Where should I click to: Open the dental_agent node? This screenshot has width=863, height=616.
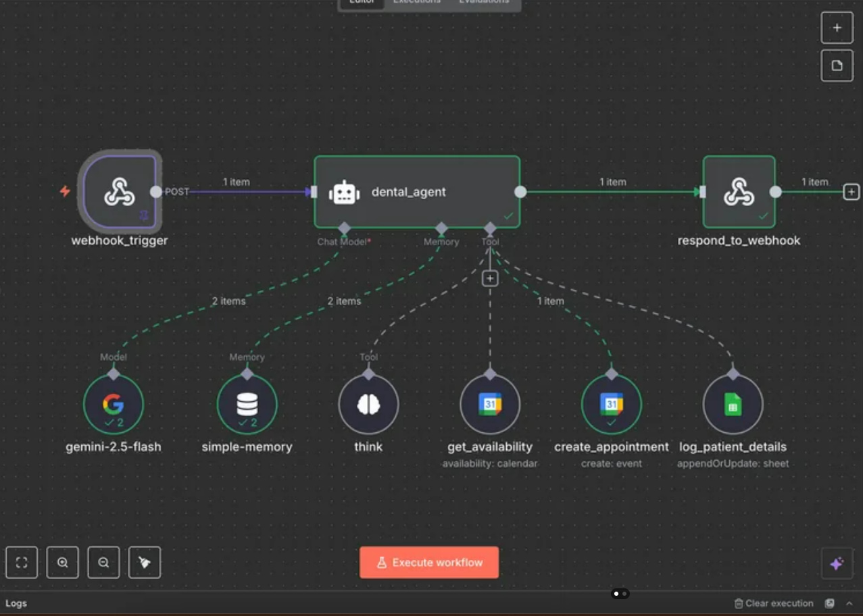tap(417, 192)
